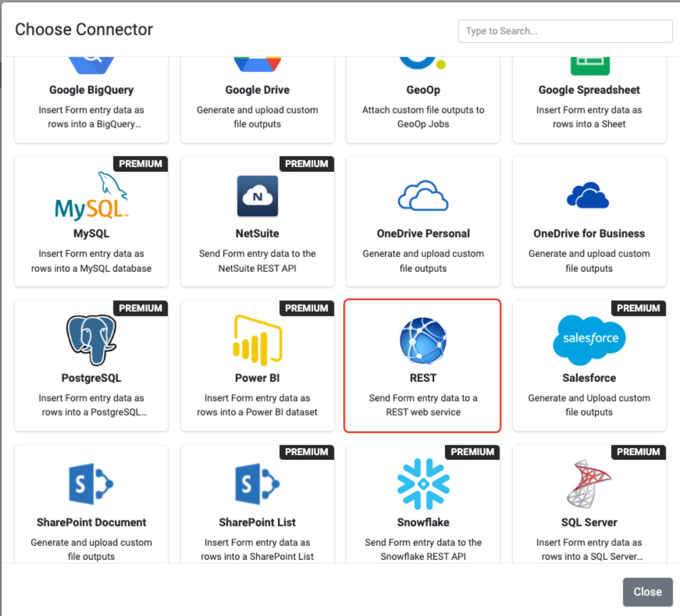Close the Choose Connector dialog

point(648,592)
